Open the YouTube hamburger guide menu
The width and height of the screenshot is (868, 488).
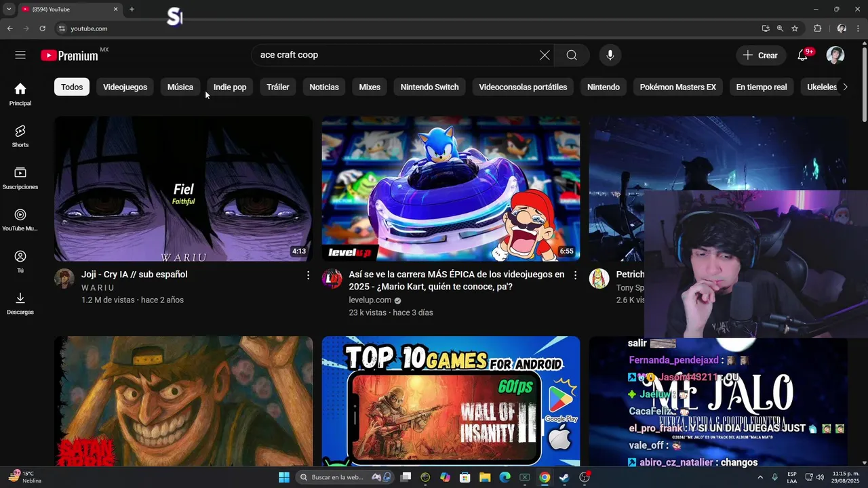20,55
